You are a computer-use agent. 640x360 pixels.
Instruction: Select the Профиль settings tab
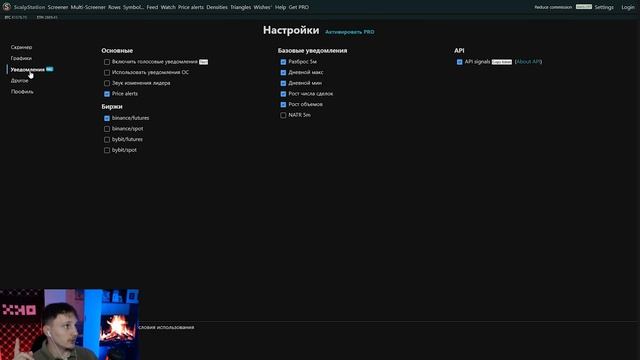22,92
